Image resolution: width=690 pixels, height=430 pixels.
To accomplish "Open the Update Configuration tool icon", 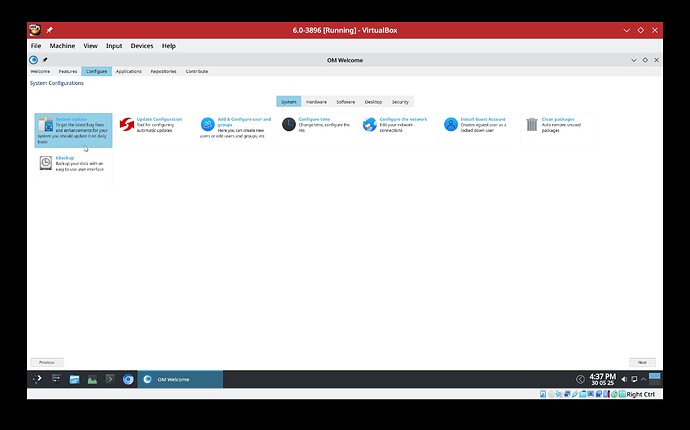I will pos(127,125).
